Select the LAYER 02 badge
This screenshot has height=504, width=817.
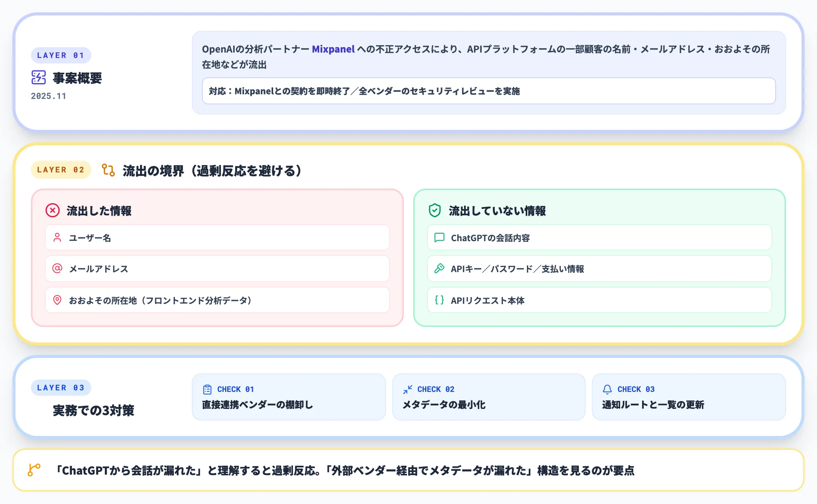click(x=61, y=170)
